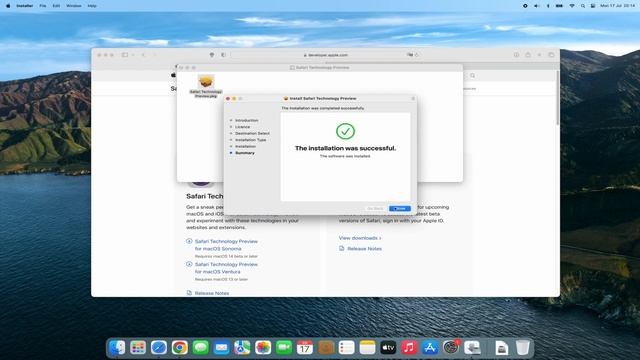Open the Safari sidebar dropdown arrow
Image resolution: width=640 pixels, height=360 pixels.
133,55
